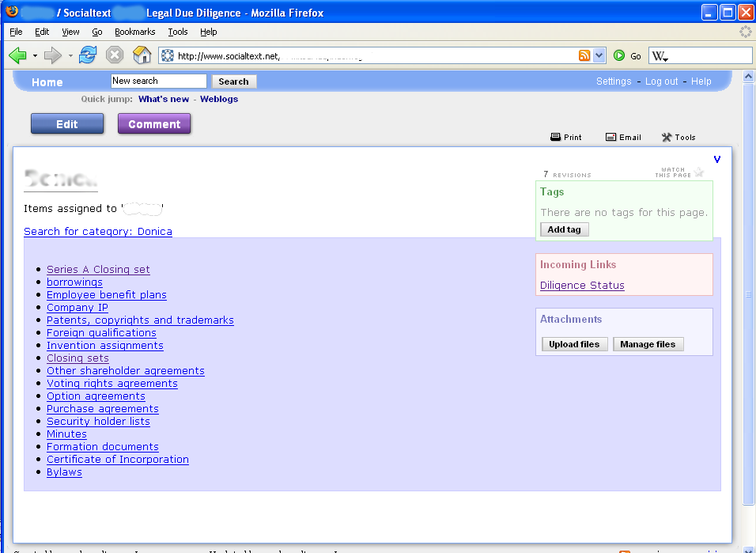Click the Upload files button
Image resolution: width=756 pixels, height=553 pixels.
pos(574,344)
